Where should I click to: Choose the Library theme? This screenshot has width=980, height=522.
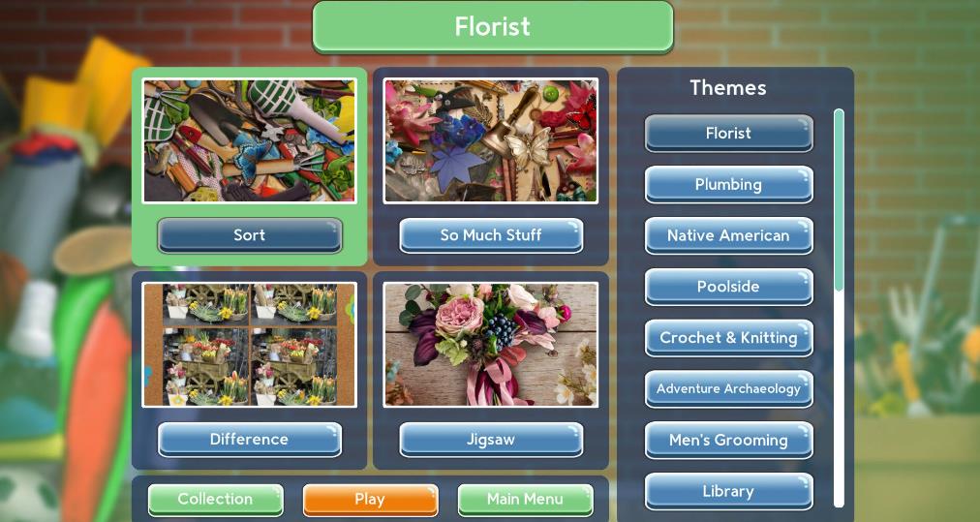(729, 491)
